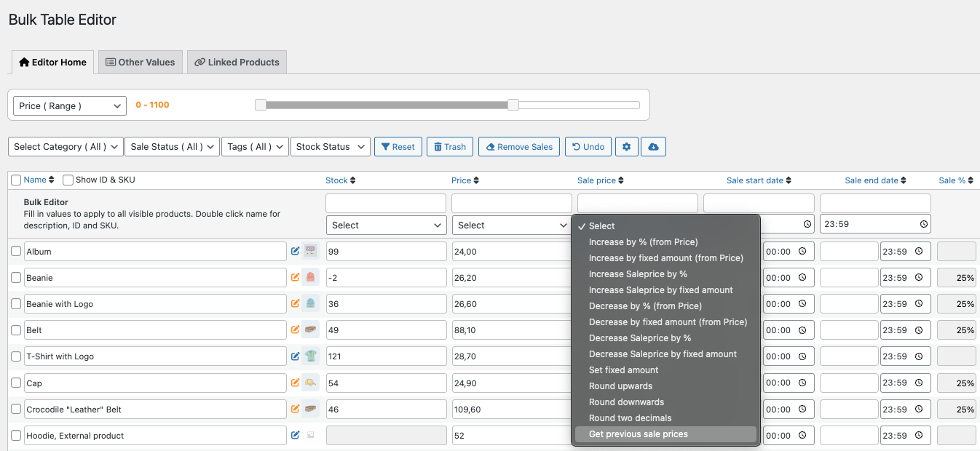
Task: Open the Sale Status ( All ) dropdown
Action: click(x=172, y=146)
